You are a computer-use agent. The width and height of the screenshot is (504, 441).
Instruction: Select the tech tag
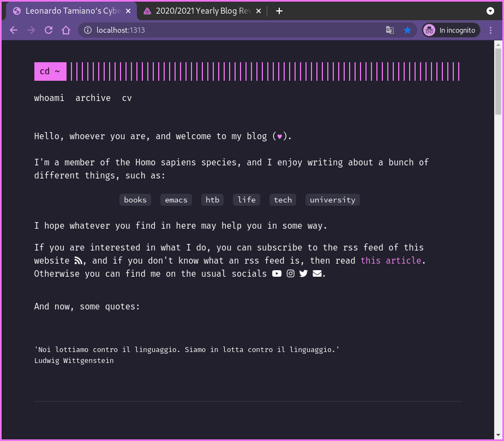click(283, 200)
